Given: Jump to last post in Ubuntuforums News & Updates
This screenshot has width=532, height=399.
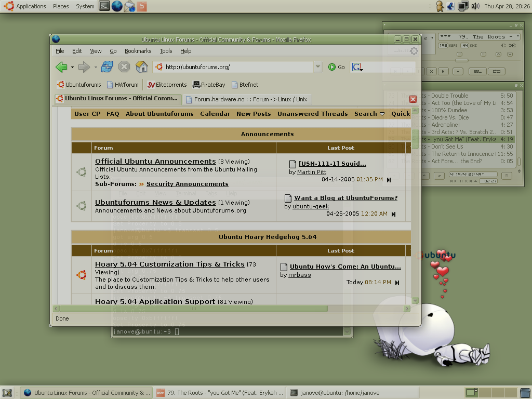Looking at the screenshot, I should coord(394,214).
